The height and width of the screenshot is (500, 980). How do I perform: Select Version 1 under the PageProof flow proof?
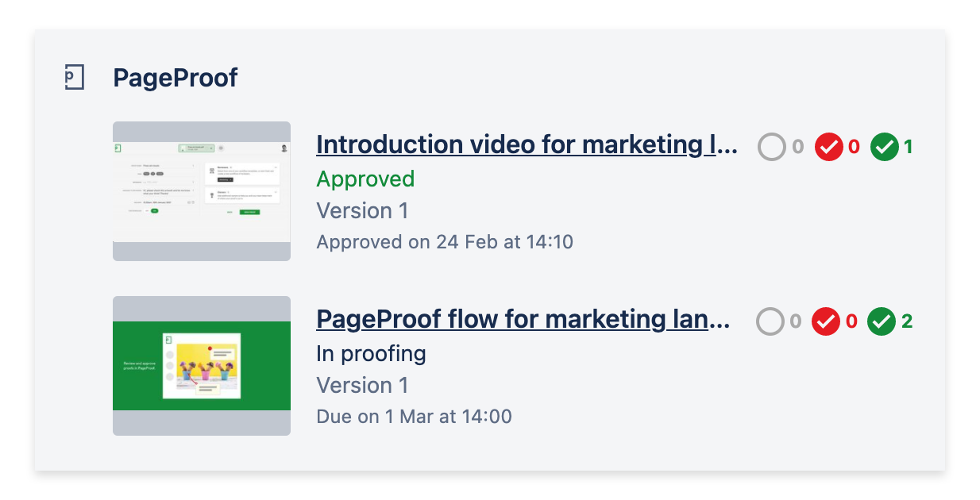(x=362, y=385)
